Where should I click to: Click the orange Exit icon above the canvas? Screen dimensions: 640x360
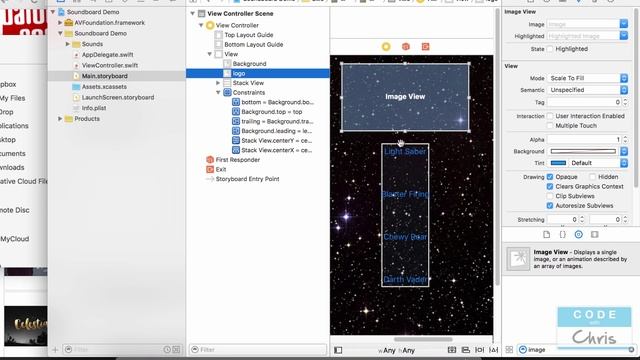pos(425,47)
